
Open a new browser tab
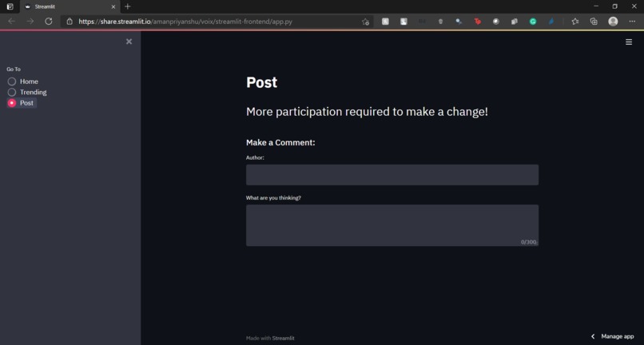(127, 6)
